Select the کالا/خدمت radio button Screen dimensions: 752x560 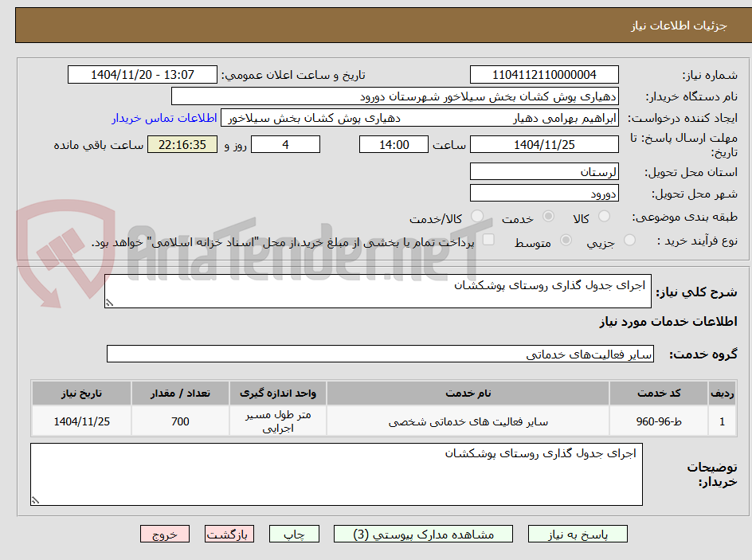tap(476, 216)
